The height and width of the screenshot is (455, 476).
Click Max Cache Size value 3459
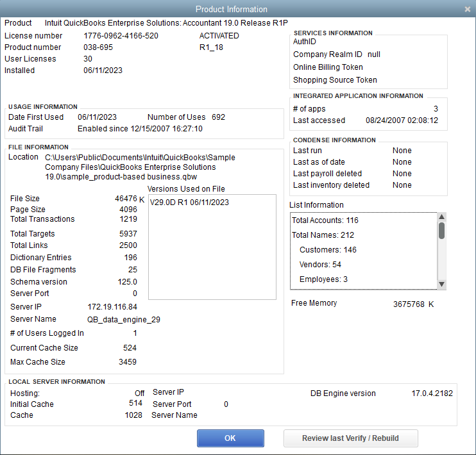click(128, 362)
